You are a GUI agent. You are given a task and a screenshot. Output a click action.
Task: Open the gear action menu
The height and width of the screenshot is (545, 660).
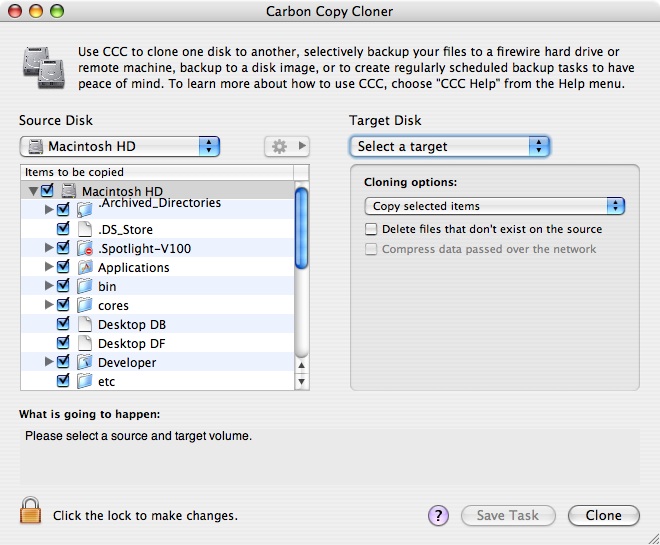[x=286, y=146]
